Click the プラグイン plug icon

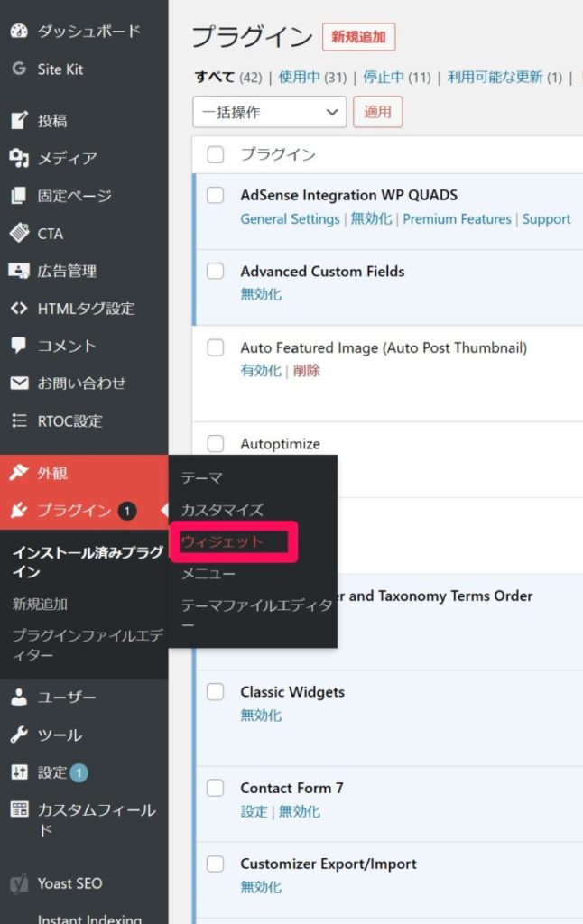click(19, 510)
